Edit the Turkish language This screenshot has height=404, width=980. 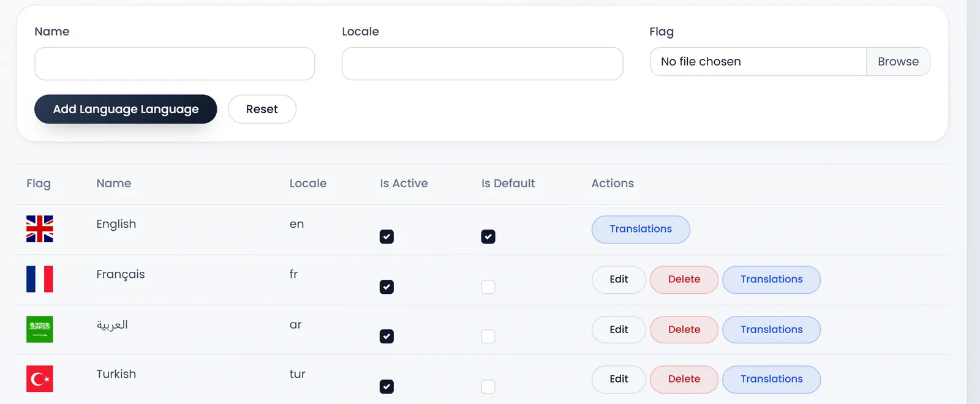pos(619,379)
